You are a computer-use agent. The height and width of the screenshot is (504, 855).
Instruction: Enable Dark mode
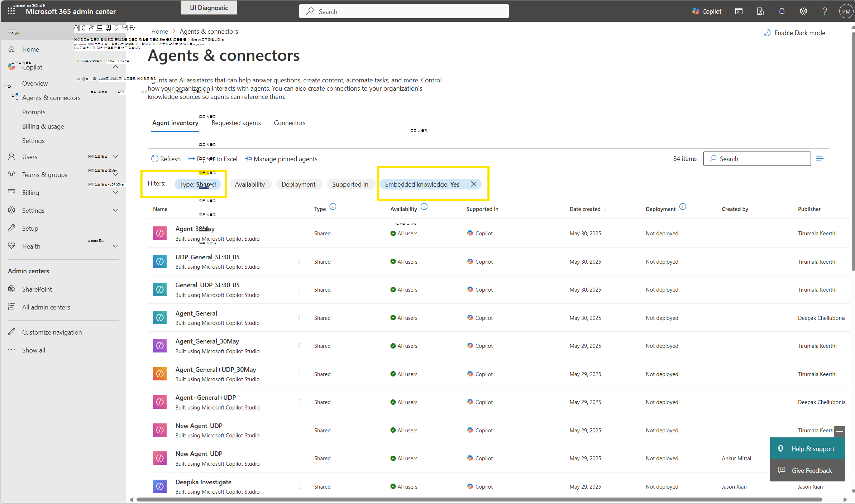pos(794,33)
